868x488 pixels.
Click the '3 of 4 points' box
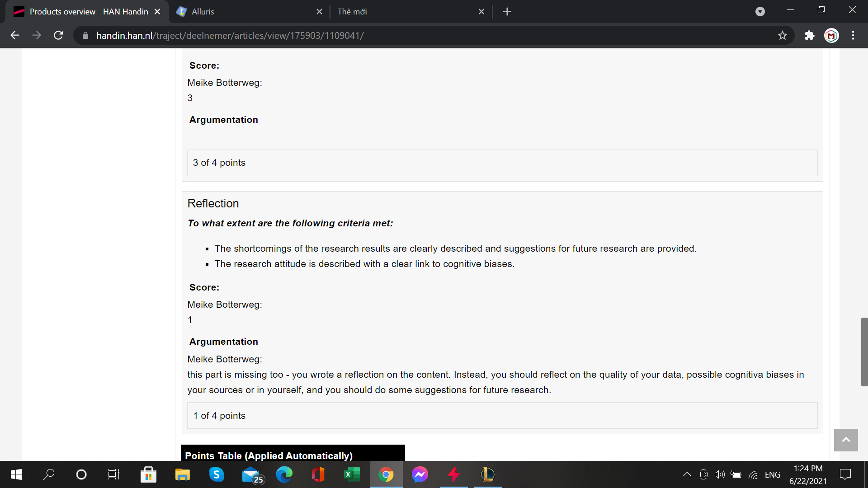[502, 163]
